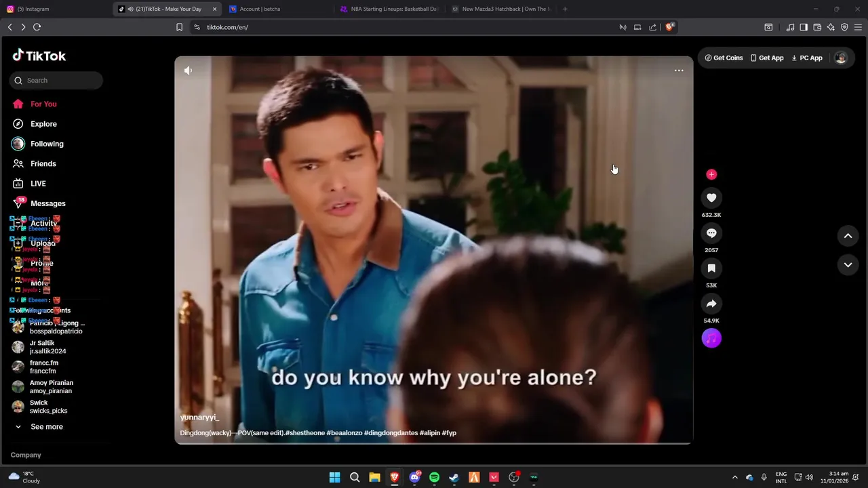Open Brave media music note control
Screen dimensions: 868x488
[790, 27]
